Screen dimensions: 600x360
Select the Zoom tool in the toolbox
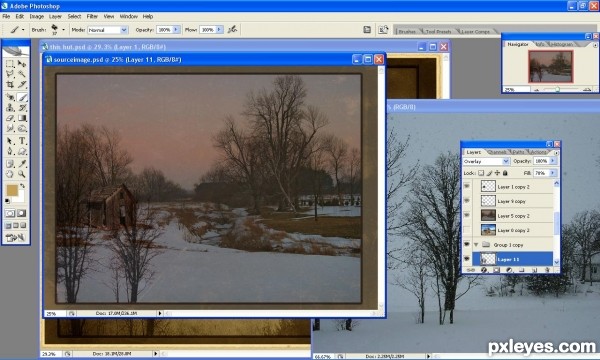coord(22,174)
